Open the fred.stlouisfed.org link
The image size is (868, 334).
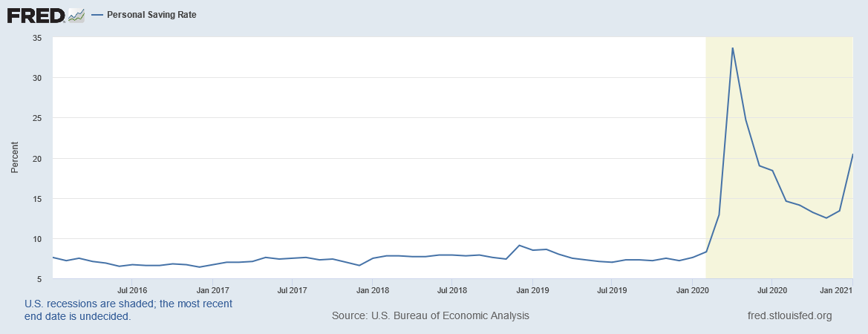pos(789,315)
